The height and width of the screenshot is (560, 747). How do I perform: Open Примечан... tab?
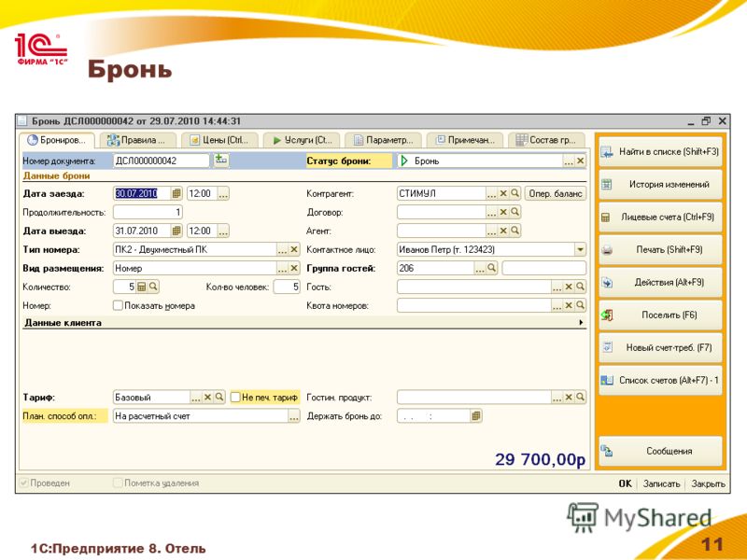[x=465, y=140]
